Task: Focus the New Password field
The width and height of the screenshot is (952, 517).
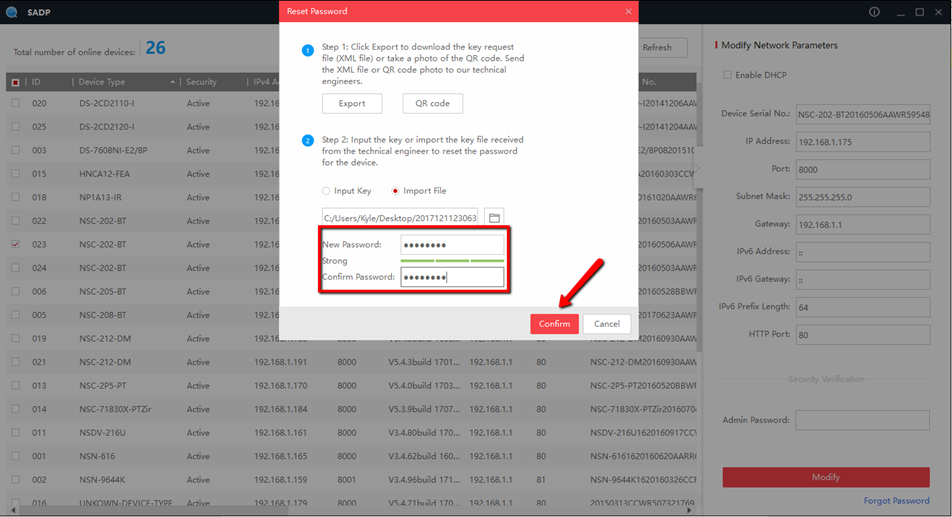Action: click(452, 245)
